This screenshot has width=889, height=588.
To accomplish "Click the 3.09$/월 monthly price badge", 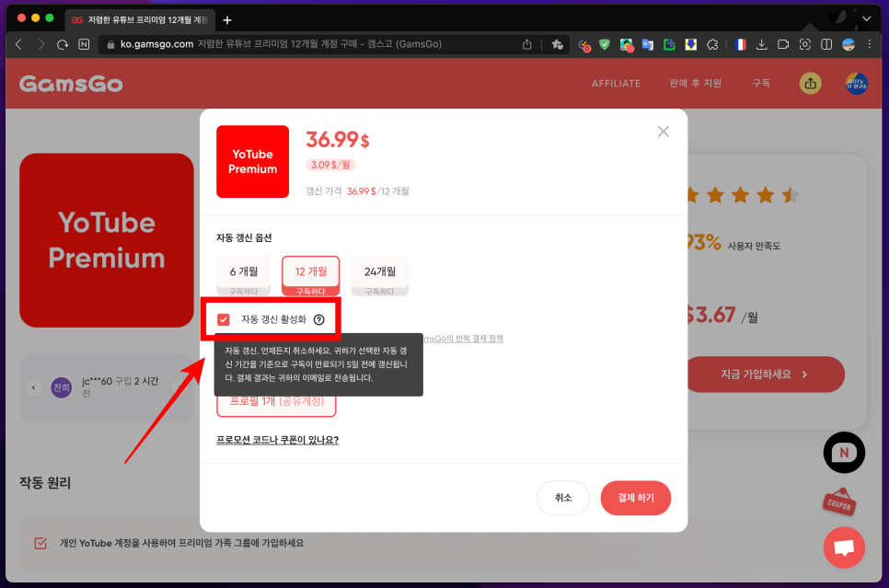I will 330,165.
